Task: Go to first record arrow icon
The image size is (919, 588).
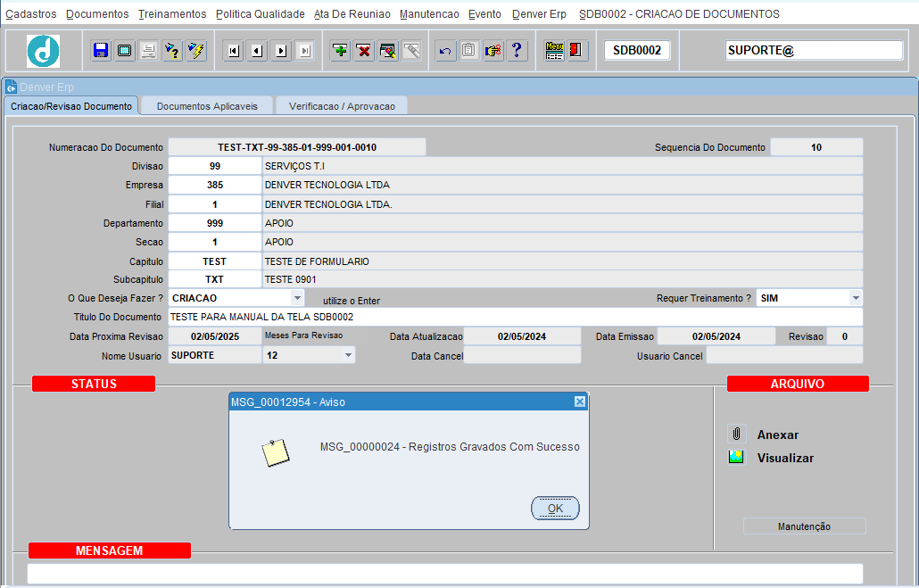Action: click(233, 51)
